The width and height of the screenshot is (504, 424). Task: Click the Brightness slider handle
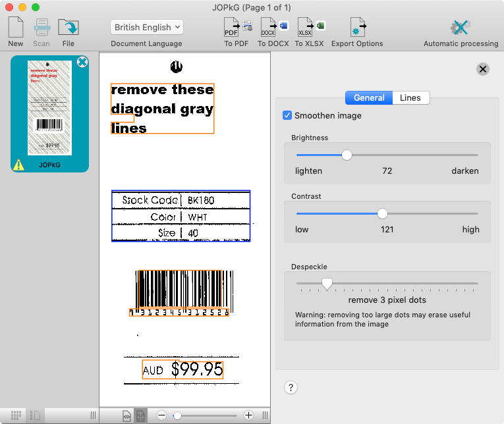347,155
